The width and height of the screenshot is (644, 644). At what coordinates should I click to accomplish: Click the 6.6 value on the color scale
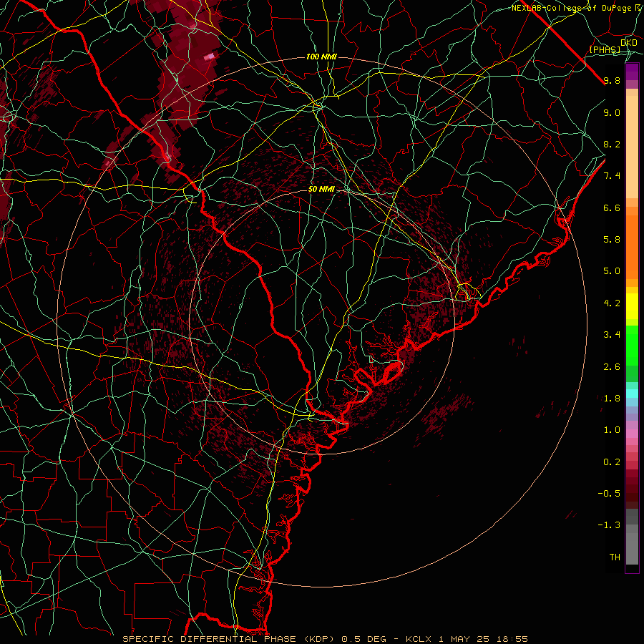tap(612, 208)
